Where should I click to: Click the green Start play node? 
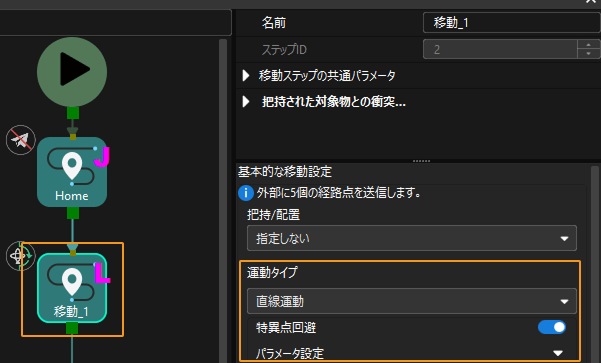(x=72, y=72)
